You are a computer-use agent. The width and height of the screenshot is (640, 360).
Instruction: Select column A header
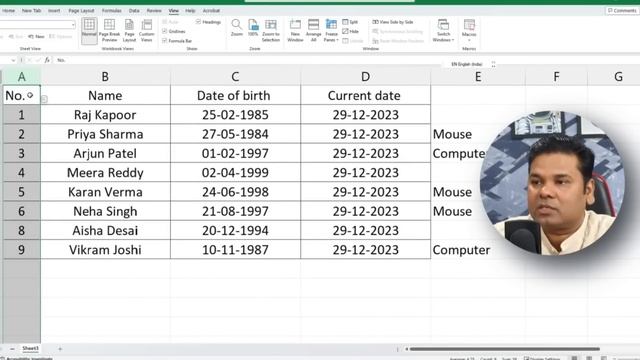(21, 76)
